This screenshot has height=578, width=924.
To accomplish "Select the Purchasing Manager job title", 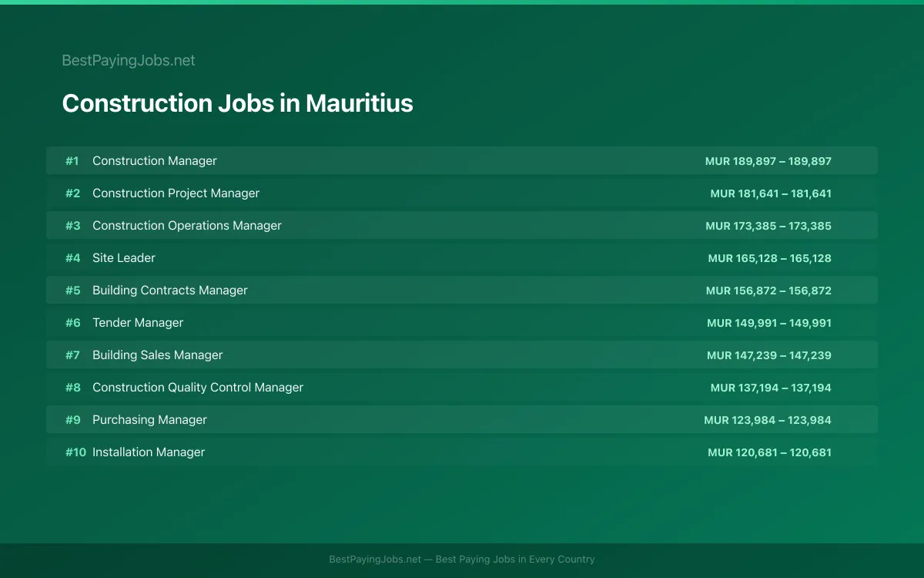I will point(149,420).
